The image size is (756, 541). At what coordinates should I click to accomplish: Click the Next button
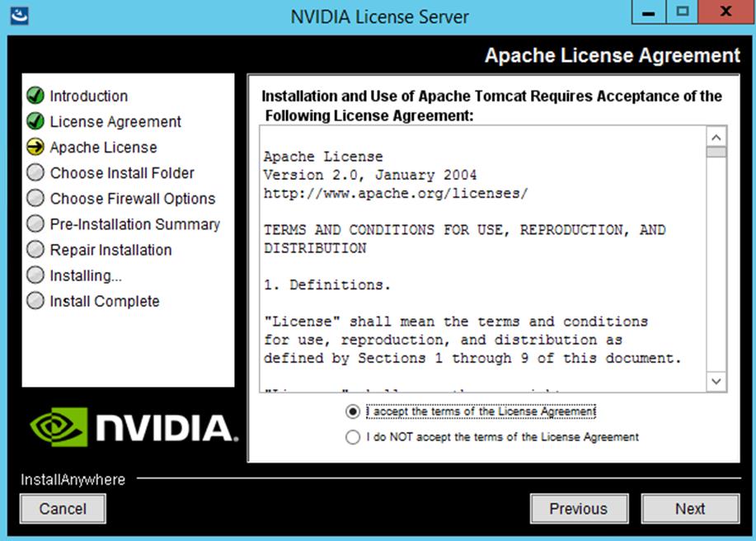pyautogui.click(x=690, y=509)
